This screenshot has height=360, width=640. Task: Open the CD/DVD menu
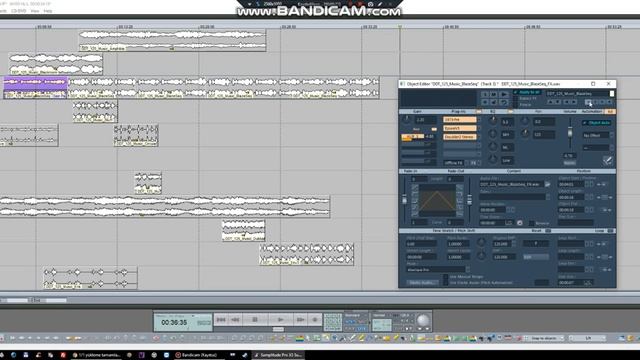(19, 11)
